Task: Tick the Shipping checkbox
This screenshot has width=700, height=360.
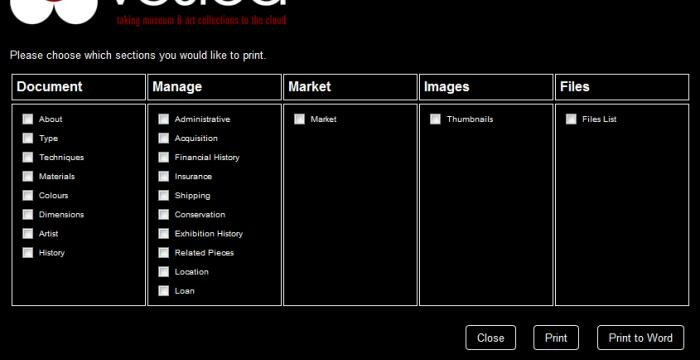Action: tap(164, 196)
